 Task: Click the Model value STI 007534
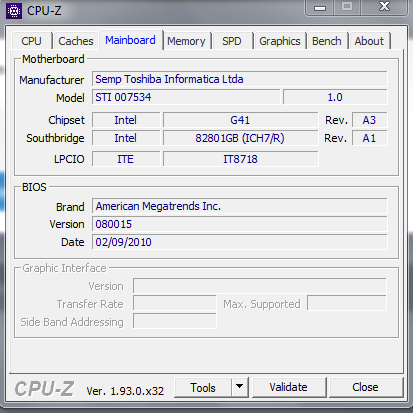186,97
